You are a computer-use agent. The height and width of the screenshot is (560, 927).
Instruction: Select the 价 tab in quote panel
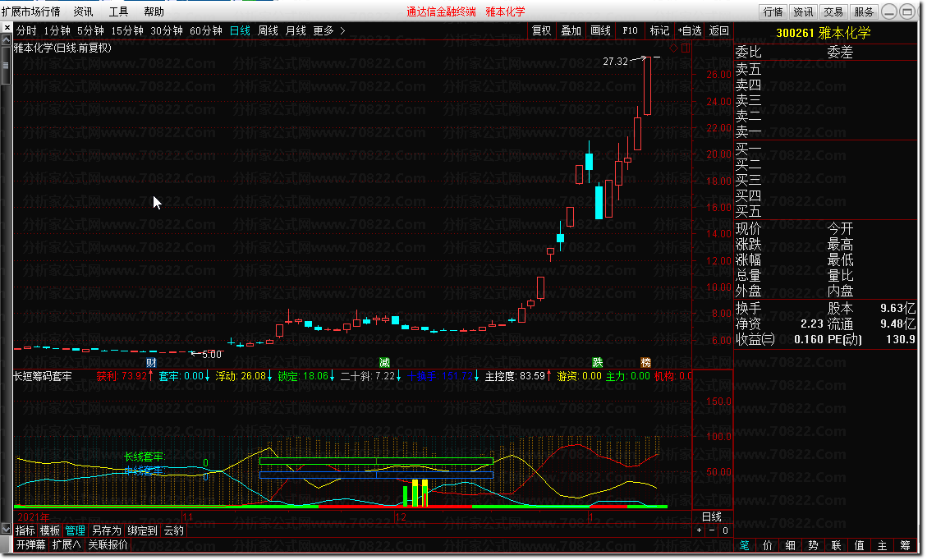pos(768,545)
